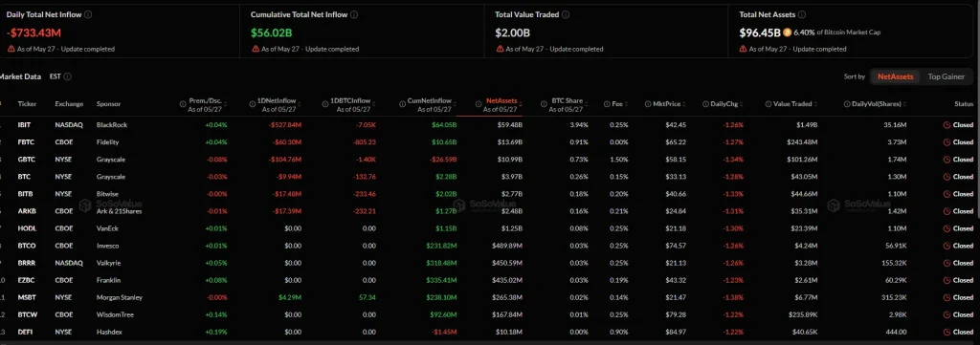Image resolution: width=980 pixels, height=345 pixels.
Task: Click the clock status icon in FBTC row
Action: [947, 142]
